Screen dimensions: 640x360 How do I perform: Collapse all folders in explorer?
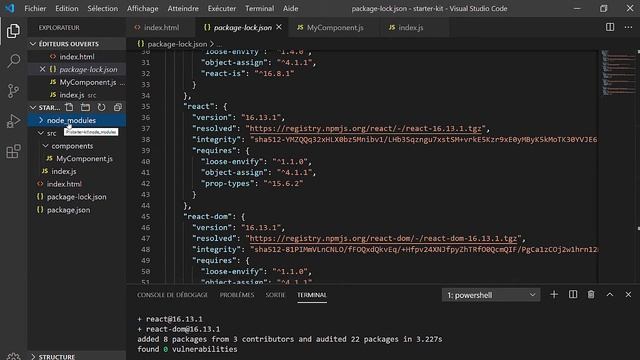tap(118, 107)
